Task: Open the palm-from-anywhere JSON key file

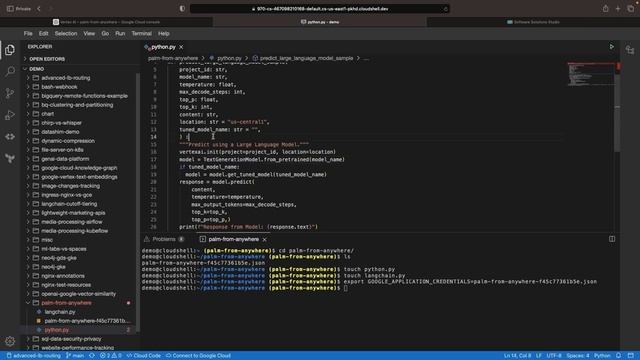Action: 87,321
